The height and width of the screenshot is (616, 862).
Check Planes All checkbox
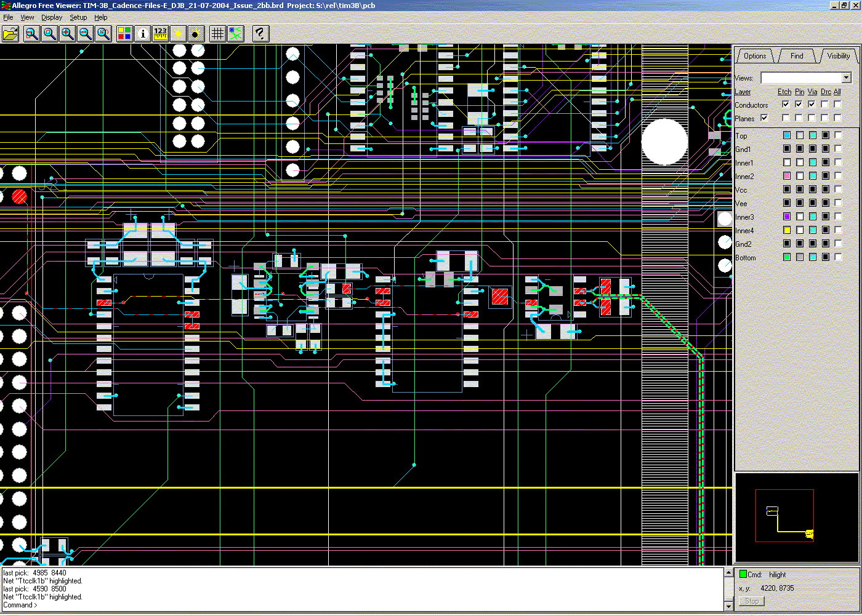(x=837, y=118)
